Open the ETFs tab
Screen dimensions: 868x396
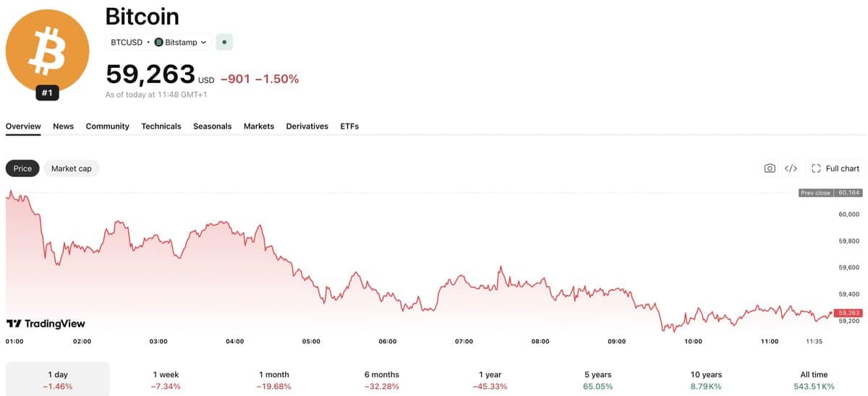coord(349,126)
